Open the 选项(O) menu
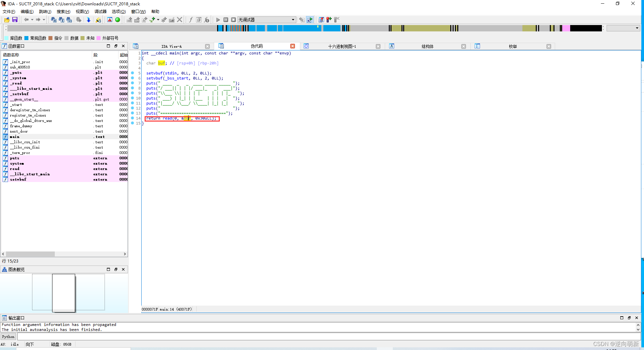 pyautogui.click(x=119, y=11)
